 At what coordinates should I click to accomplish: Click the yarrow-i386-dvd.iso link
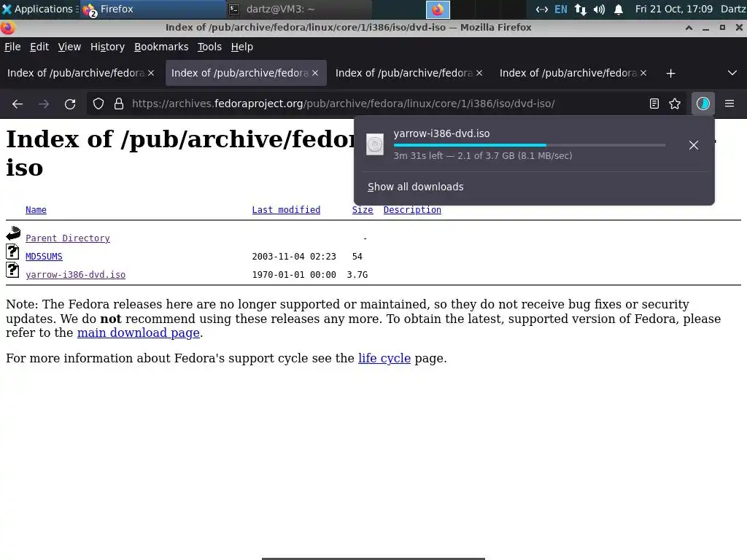pyautogui.click(x=75, y=275)
